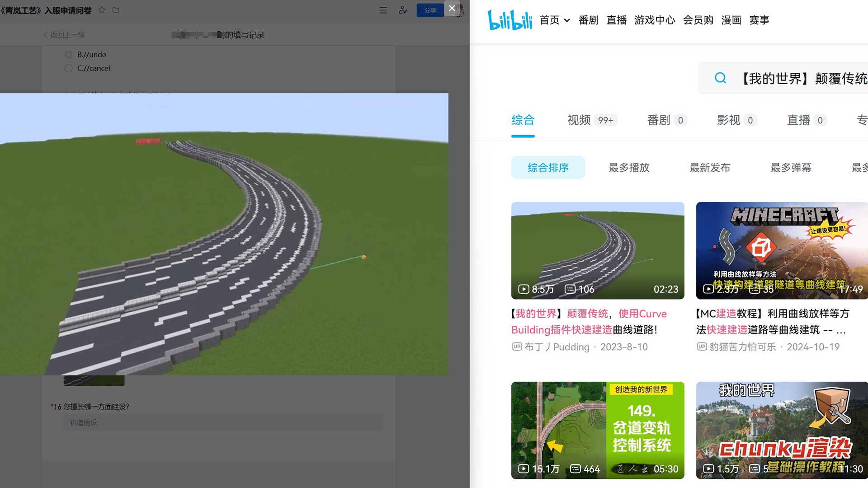Click the blue 分享 share button
The height and width of the screenshot is (488, 868).
pos(430,10)
